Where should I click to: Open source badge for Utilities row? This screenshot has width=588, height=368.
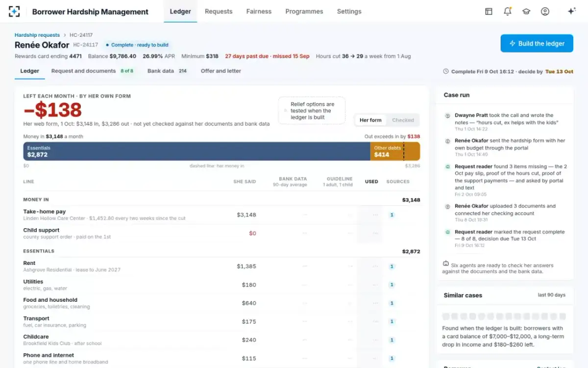point(392,285)
